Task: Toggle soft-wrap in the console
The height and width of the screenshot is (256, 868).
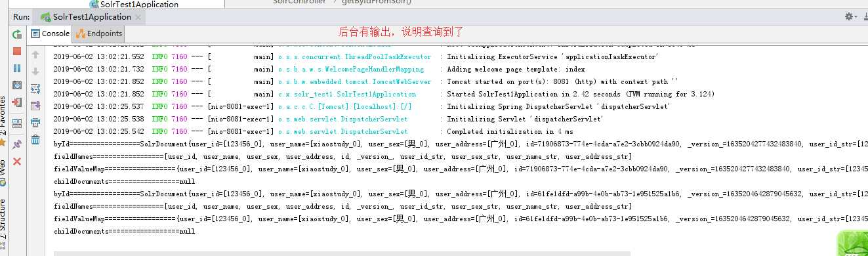Action: [x=35, y=88]
